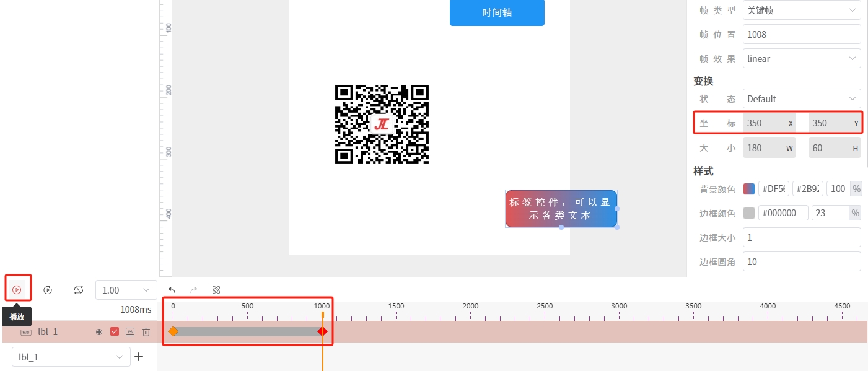Open the 1.00 playback speed dropdown
Screen dimensions: 868x371
(126, 290)
